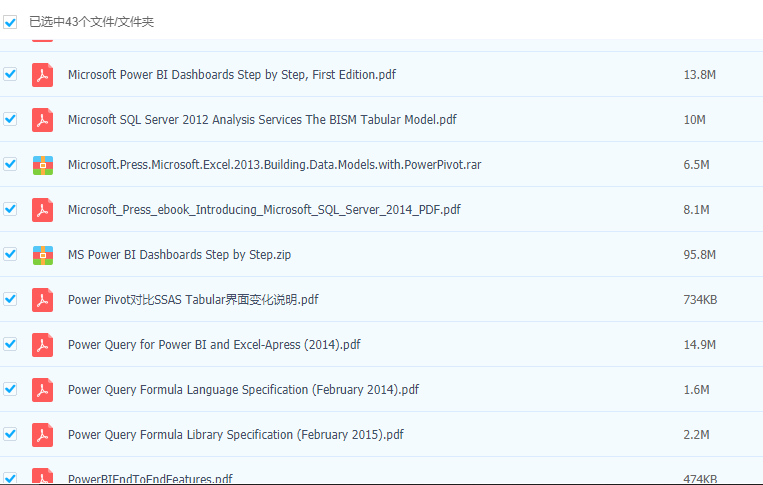Click the 734KB file size entry
The height and width of the screenshot is (485, 763).
(700, 300)
